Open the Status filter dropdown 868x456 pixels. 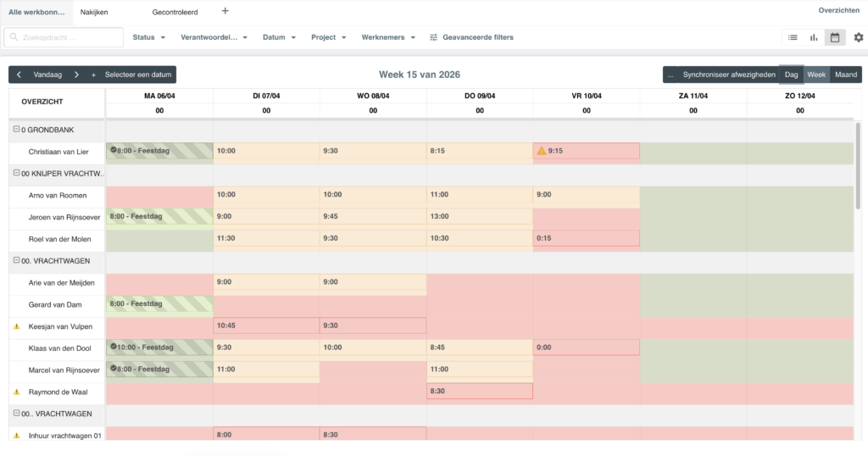point(149,37)
